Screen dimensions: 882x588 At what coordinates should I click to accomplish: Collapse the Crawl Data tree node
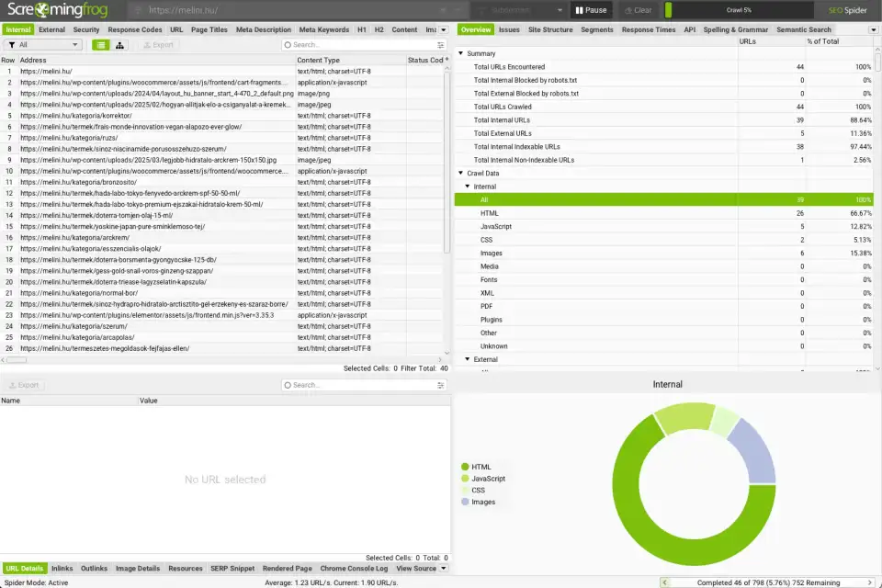(x=461, y=173)
